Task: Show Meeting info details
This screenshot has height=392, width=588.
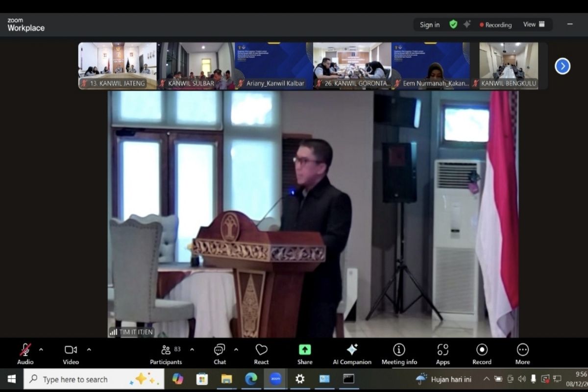Action: pyautogui.click(x=399, y=354)
